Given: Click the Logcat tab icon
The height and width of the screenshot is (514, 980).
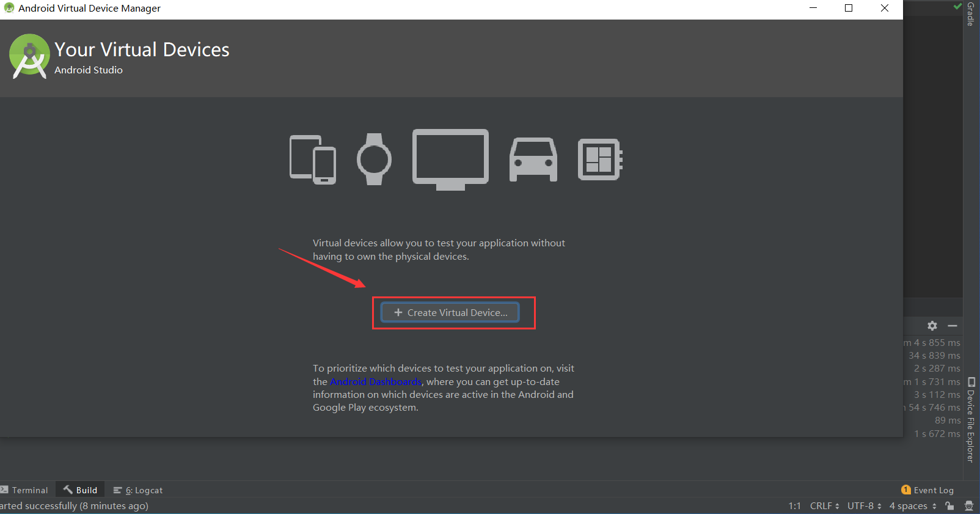Looking at the screenshot, I should tap(118, 490).
